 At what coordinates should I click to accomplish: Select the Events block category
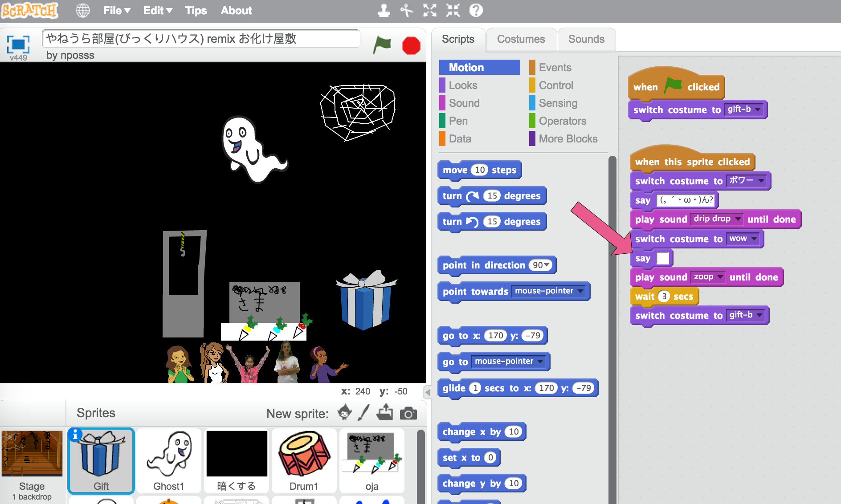point(555,67)
